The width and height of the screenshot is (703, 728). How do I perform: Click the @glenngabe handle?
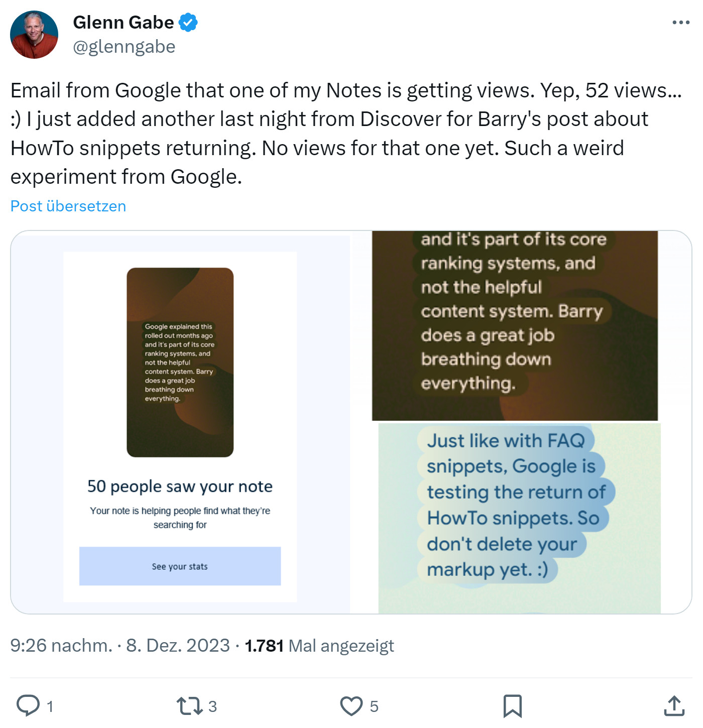point(125,46)
